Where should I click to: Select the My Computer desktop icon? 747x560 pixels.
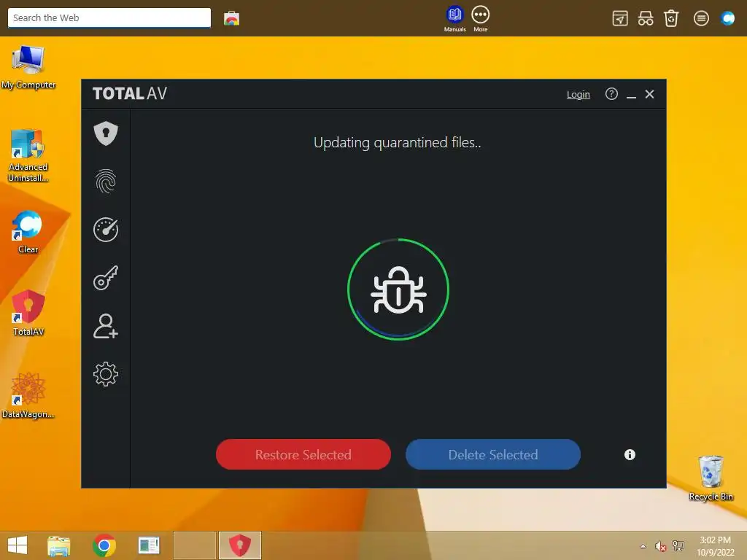coord(28,67)
